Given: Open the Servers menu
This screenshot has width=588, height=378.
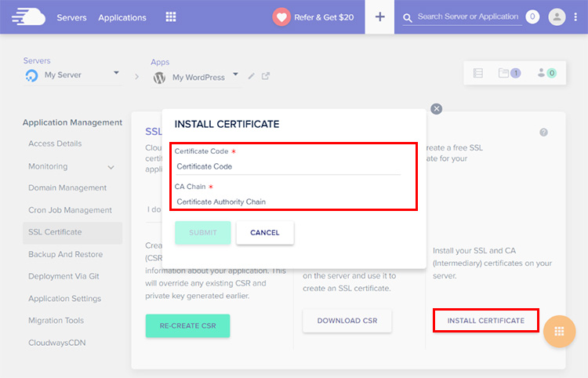Looking at the screenshot, I should point(71,17).
